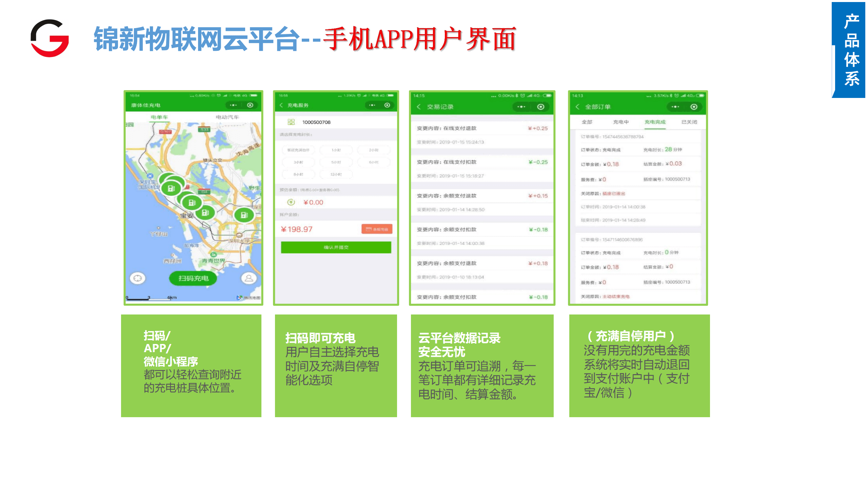Switch to the 电动汽车 tab
868x488 pixels.
(x=227, y=117)
